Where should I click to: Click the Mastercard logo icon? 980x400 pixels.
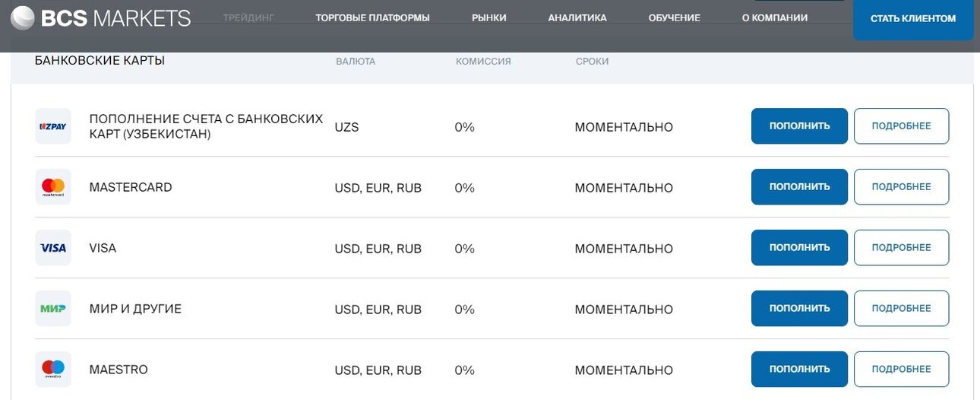click(53, 187)
